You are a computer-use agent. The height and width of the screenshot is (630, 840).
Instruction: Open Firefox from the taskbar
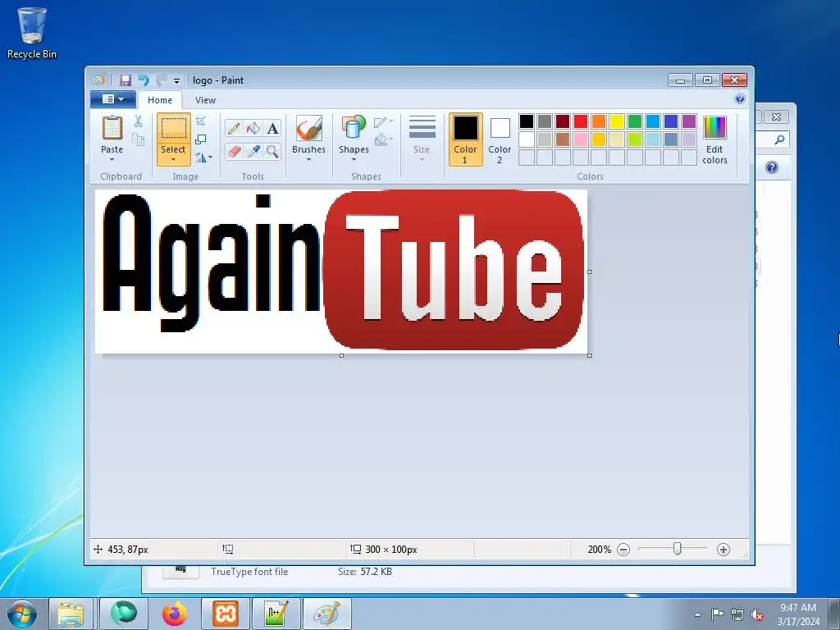175,614
